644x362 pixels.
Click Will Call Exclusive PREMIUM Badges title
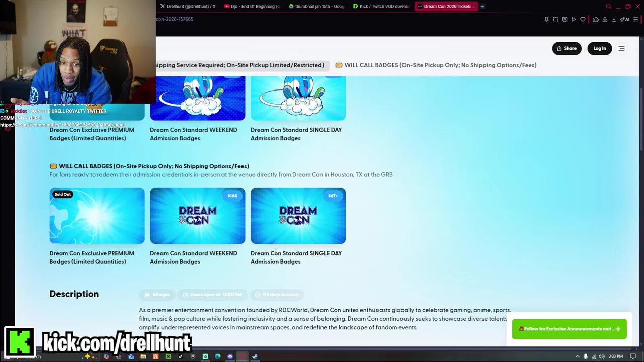point(92,257)
